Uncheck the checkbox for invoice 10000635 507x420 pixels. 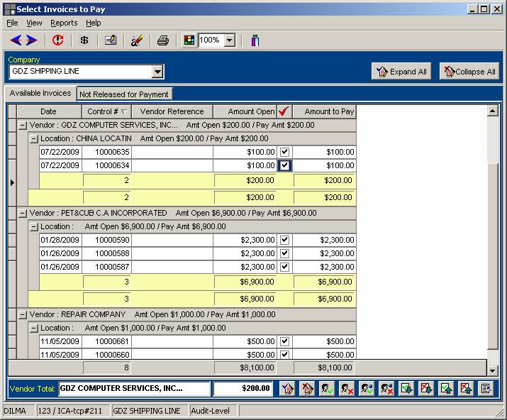pos(284,152)
